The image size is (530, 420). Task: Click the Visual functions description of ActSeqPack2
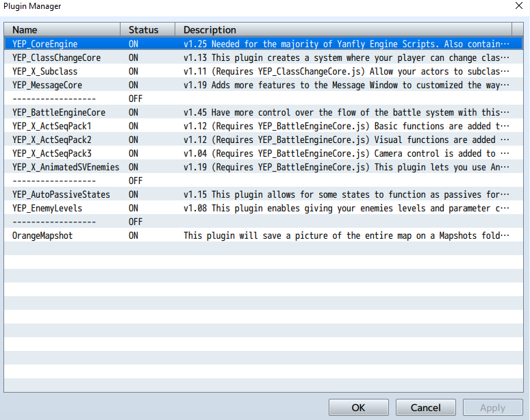(x=346, y=140)
